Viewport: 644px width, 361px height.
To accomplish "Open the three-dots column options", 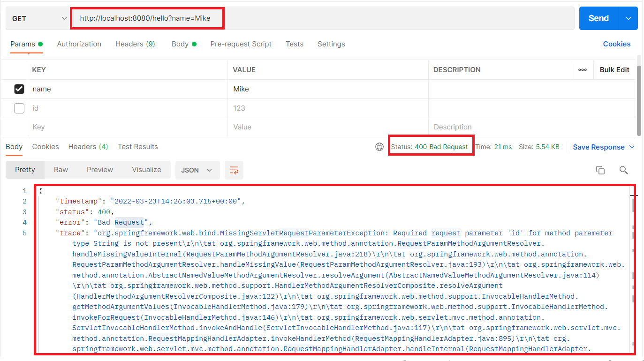I will click(583, 70).
